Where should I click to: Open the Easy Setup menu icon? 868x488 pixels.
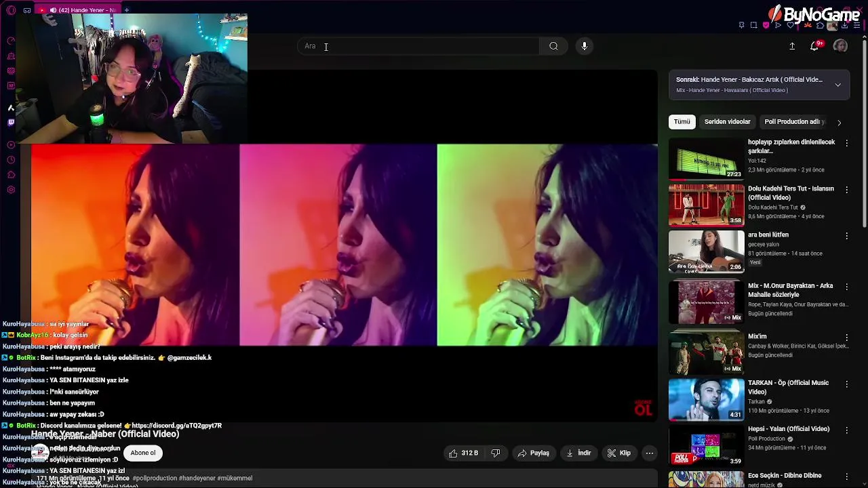(856, 25)
